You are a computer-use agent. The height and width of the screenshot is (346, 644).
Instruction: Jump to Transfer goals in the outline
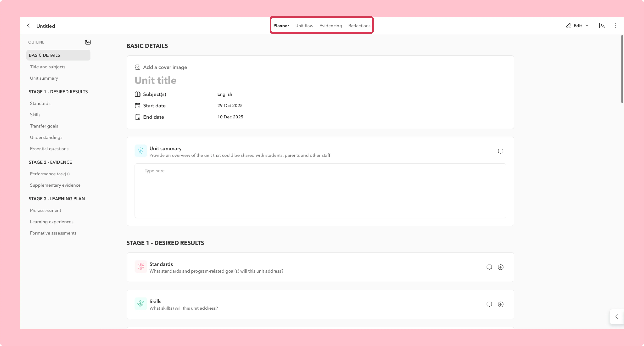click(44, 126)
